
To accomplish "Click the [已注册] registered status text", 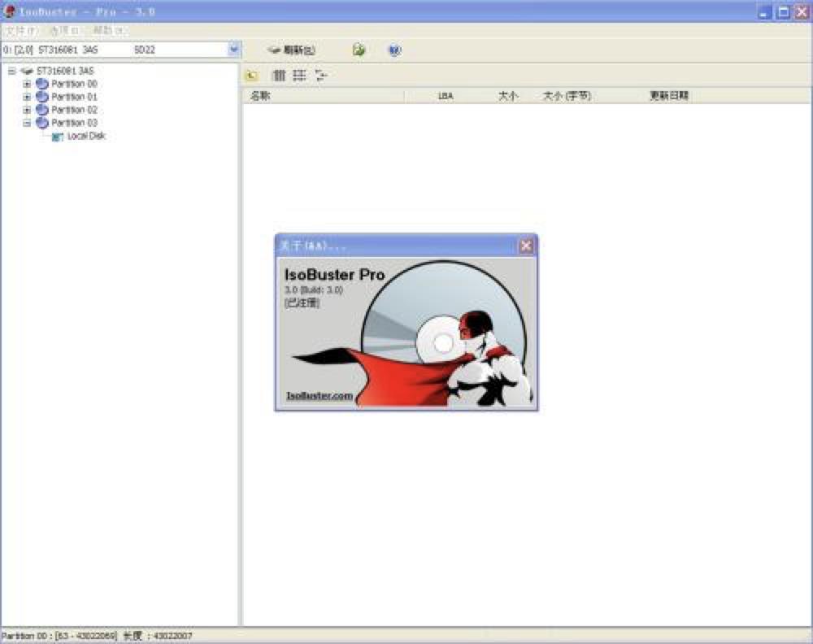I will [302, 302].
